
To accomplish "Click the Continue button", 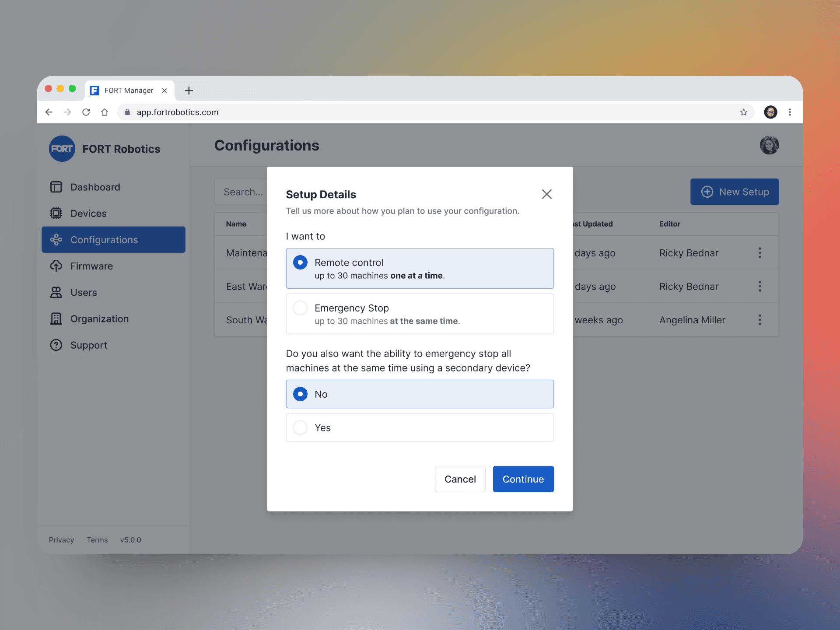I will point(523,479).
